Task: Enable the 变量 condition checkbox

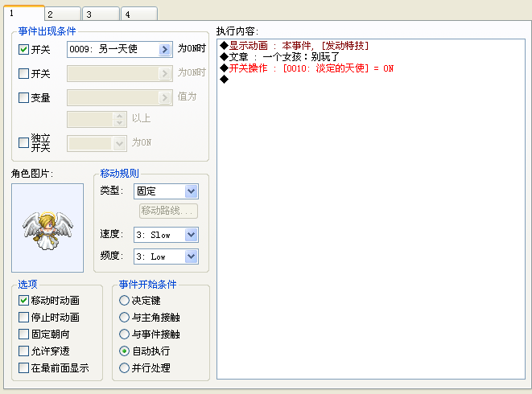Action: [x=23, y=97]
